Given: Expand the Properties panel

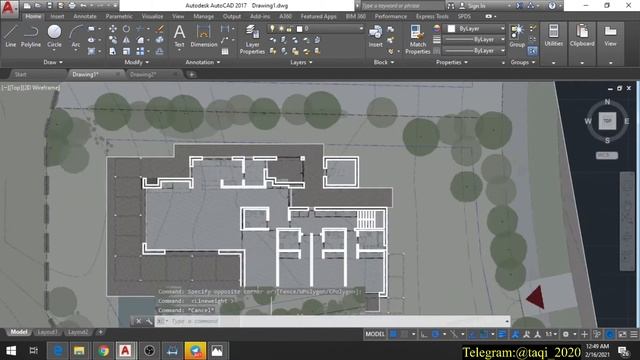Looking at the screenshot, I should tap(452, 62).
